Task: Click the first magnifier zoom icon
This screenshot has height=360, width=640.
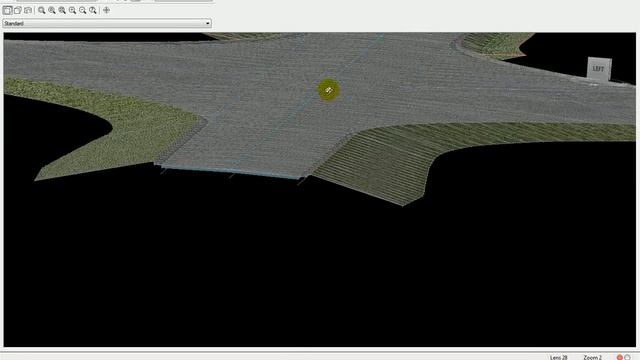Action: [42, 10]
